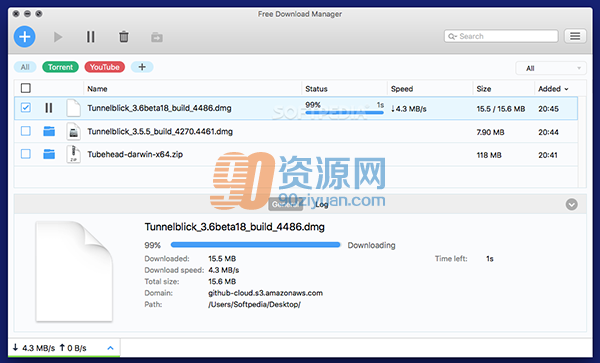
Task: Open folder for Tunnelblick_3.5.5 download
Action: [x=49, y=131]
